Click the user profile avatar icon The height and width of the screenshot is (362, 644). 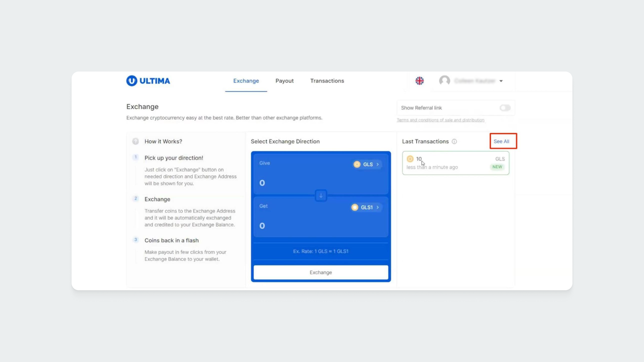[444, 81]
